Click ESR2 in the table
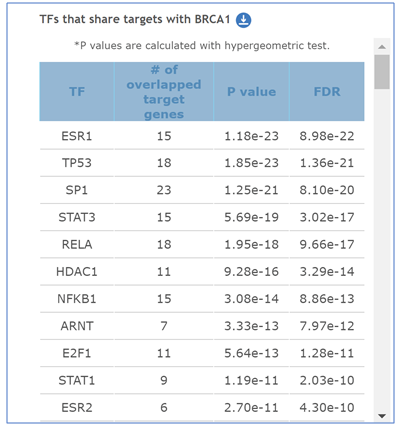The height and width of the screenshot is (429, 400). click(x=77, y=407)
